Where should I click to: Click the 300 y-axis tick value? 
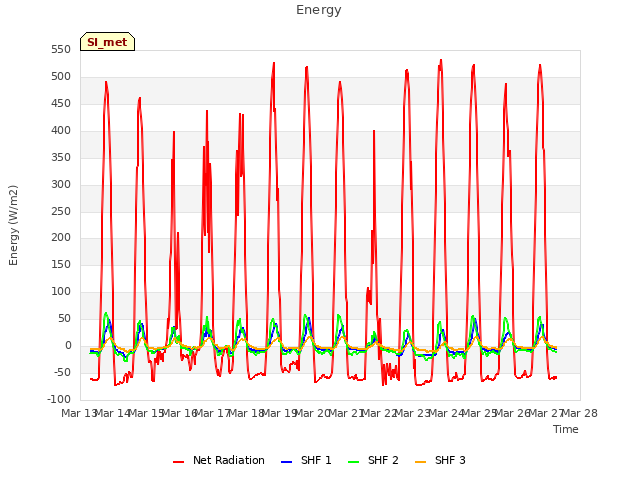point(61,184)
